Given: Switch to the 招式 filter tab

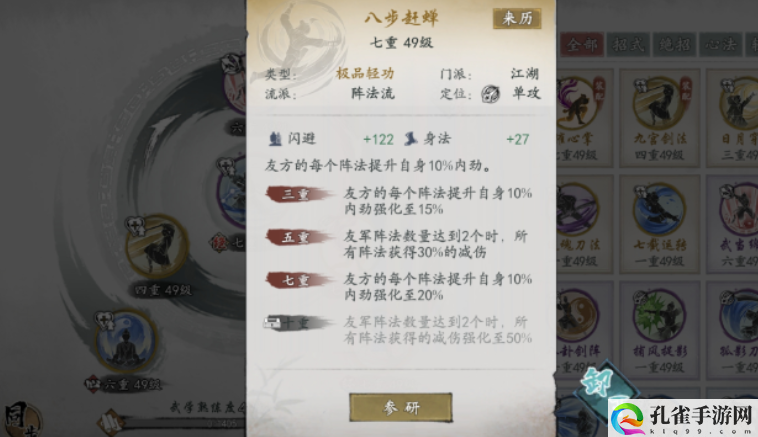Looking at the screenshot, I should [x=627, y=45].
